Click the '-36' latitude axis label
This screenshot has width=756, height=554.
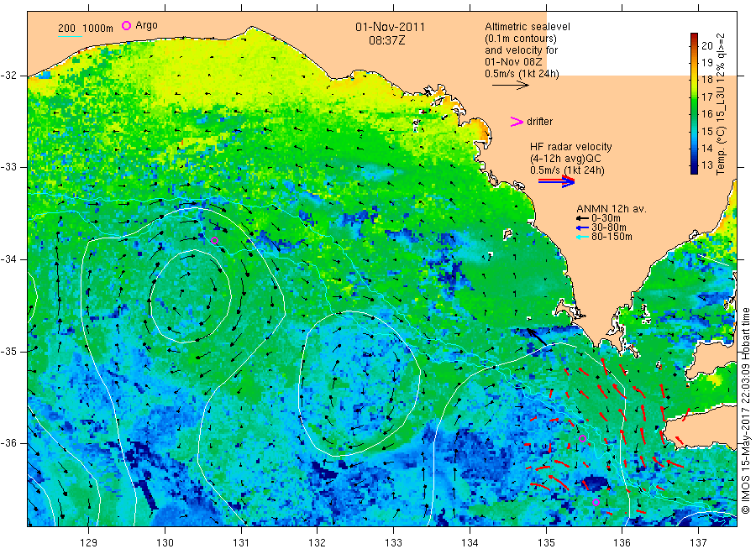pos(8,443)
